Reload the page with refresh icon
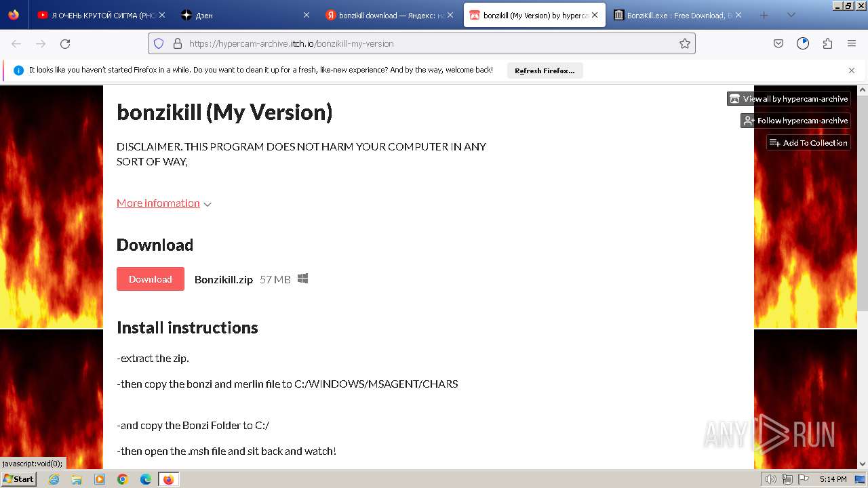This screenshot has width=868, height=488. [x=65, y=43]
